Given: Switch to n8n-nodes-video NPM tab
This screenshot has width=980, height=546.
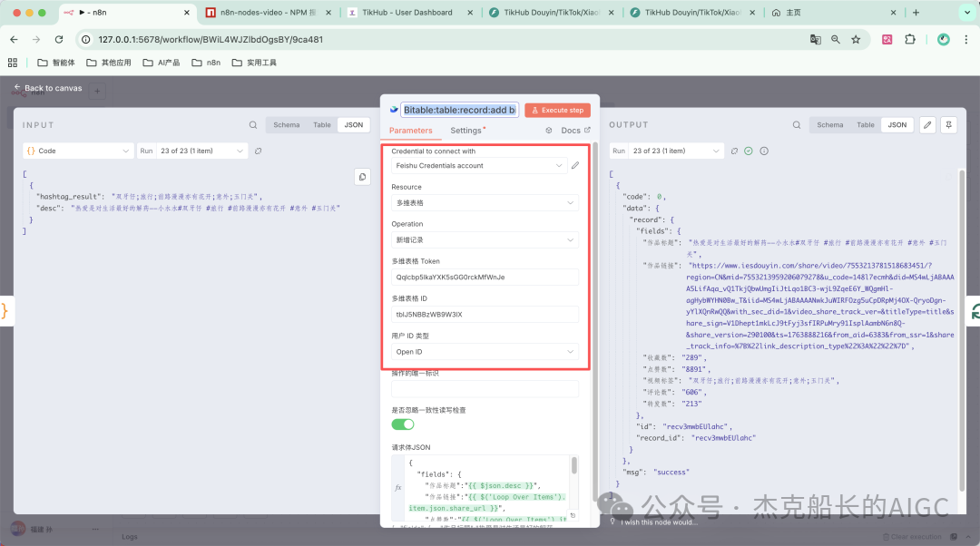Looking at the screenshot, I should pyautogui.click(x=269, y=13).
